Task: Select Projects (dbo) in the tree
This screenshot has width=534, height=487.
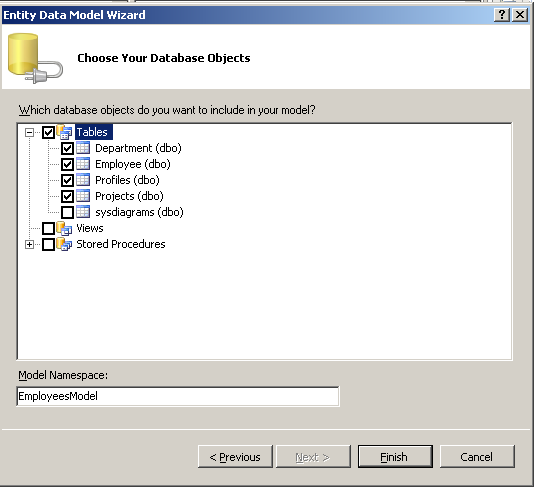Action: (129, 196)
